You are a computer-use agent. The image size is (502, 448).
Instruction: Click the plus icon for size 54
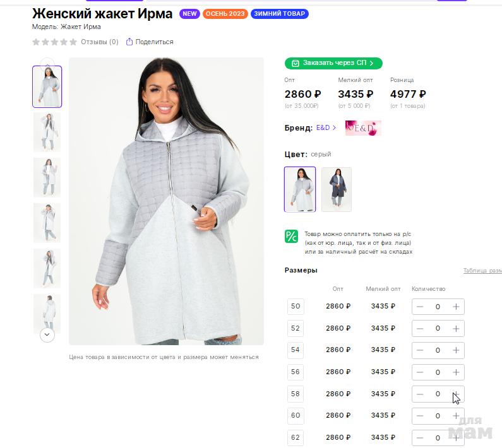456,350
